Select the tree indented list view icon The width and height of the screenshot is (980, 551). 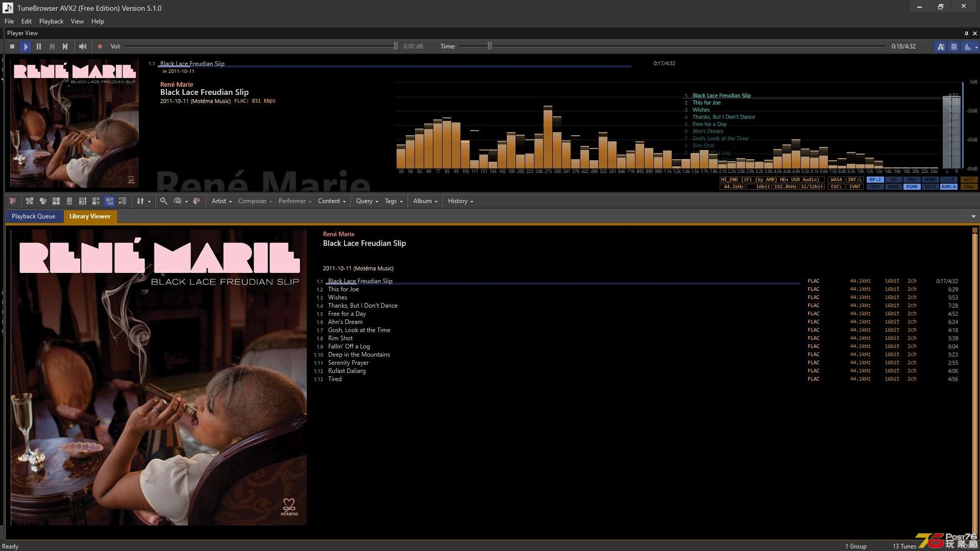(122, 201)
